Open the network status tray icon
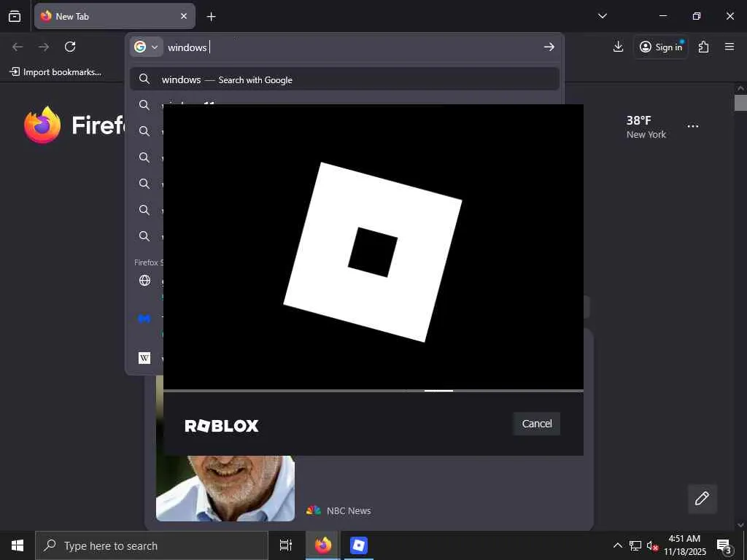 click(x=635, y=545)
